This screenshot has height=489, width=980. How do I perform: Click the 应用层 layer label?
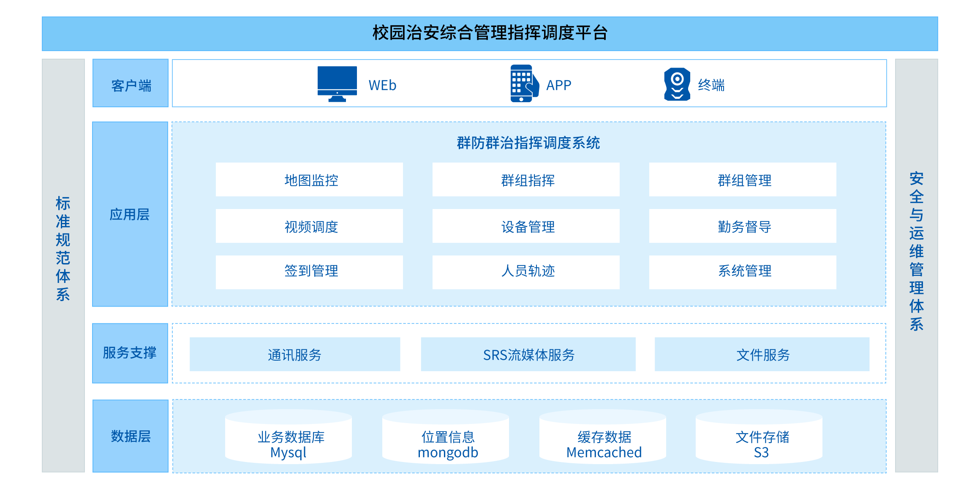[x=130, y=214]
